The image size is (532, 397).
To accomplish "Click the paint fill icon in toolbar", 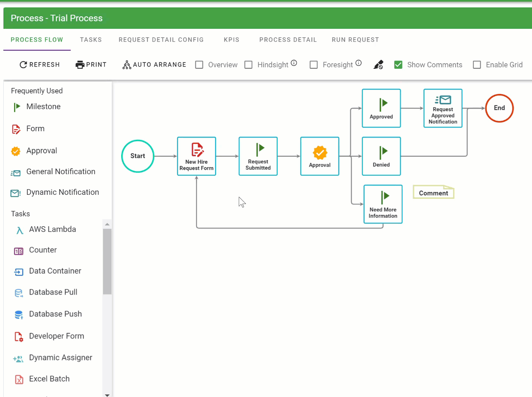I will tap(378, 65).
